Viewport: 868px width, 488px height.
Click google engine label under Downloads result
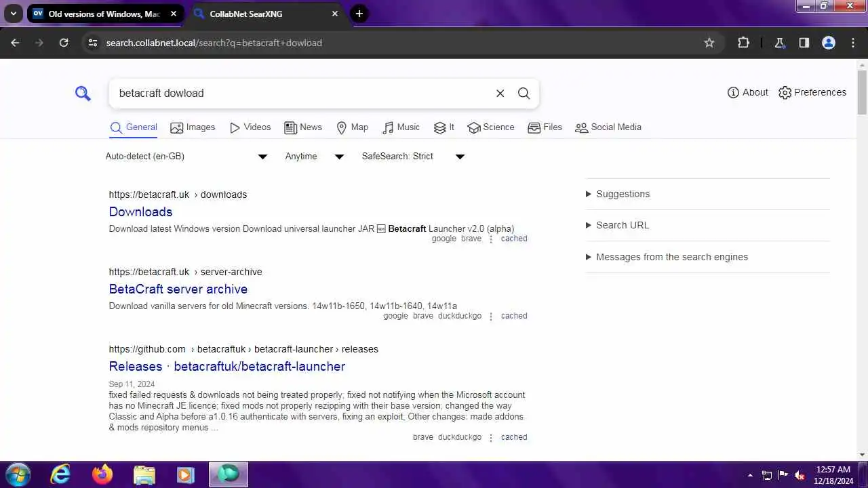click(x=444, y=239)
